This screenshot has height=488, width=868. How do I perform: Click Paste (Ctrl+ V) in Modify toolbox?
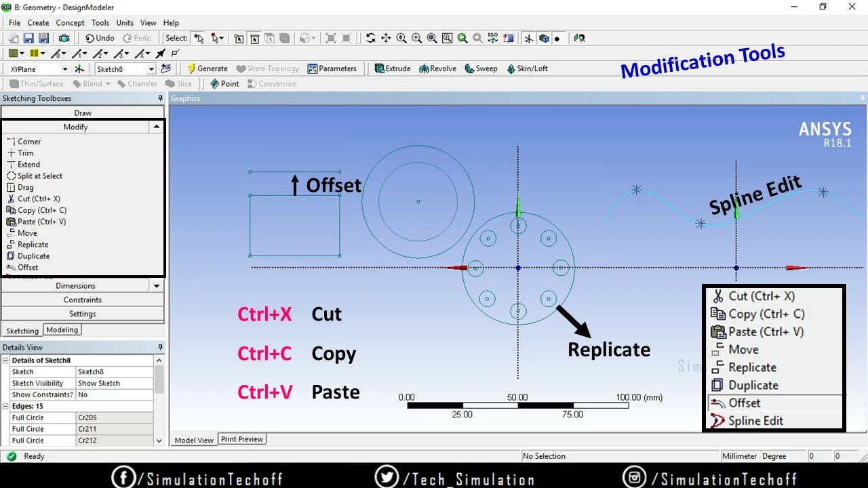pos(41,222)
